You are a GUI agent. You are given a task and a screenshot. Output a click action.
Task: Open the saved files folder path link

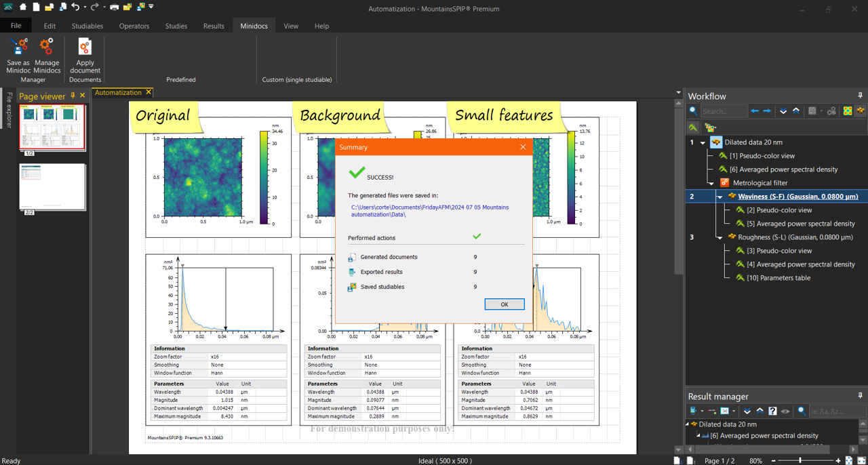[x=430, y=211]
